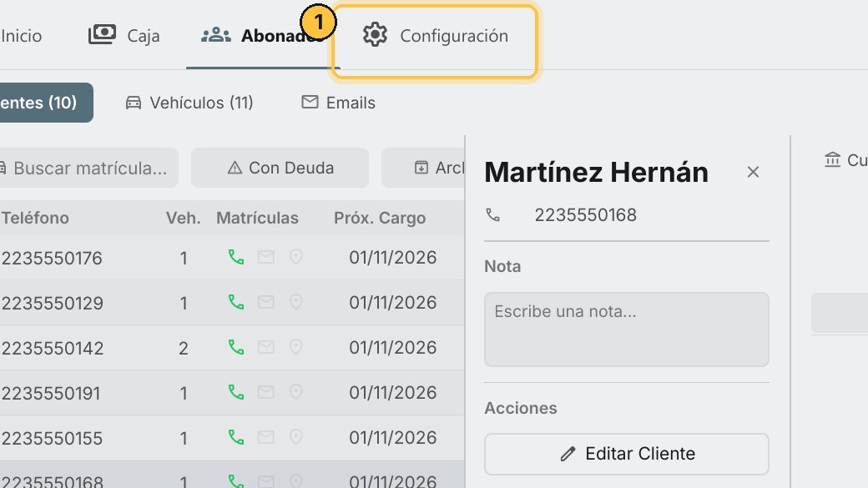This screenshot has height=488, width=868.
Task: Filter by Con Deuda
Action: click(x=280, y=168)
